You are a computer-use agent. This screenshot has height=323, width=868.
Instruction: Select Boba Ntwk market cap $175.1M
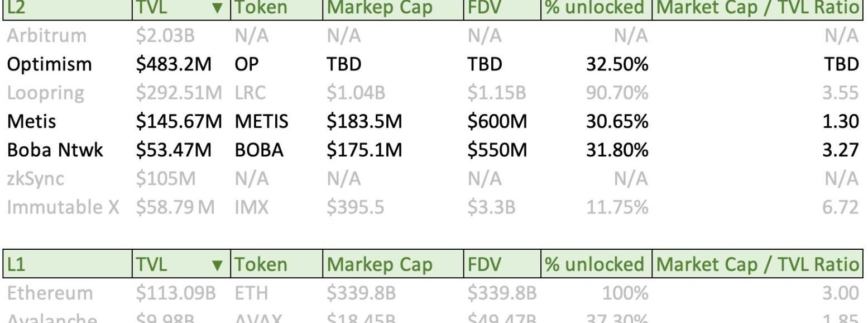[x=364, y=150]
